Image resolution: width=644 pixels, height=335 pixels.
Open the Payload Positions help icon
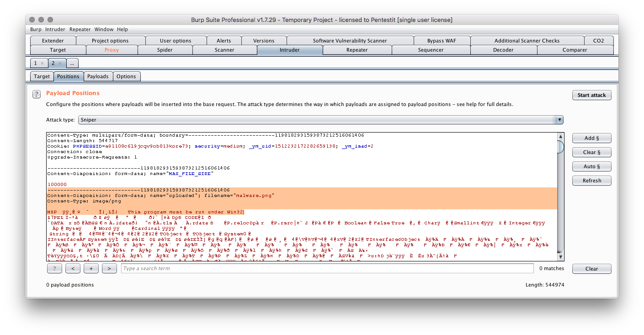point(36,94)
